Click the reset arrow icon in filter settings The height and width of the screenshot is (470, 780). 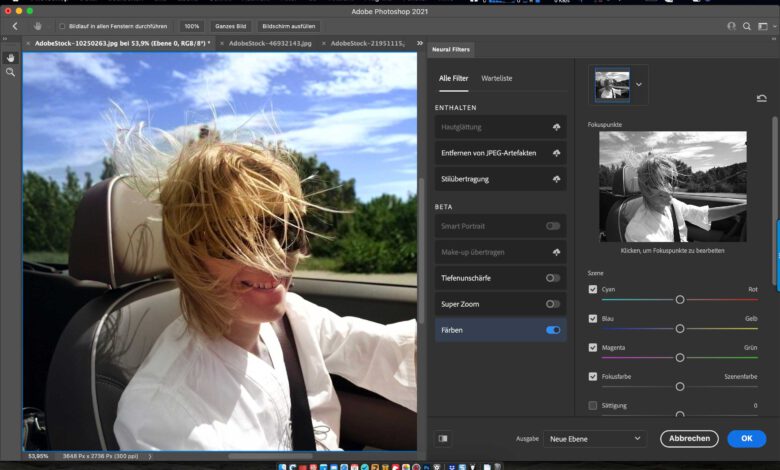pyautogui.click(x=762, y=98)
